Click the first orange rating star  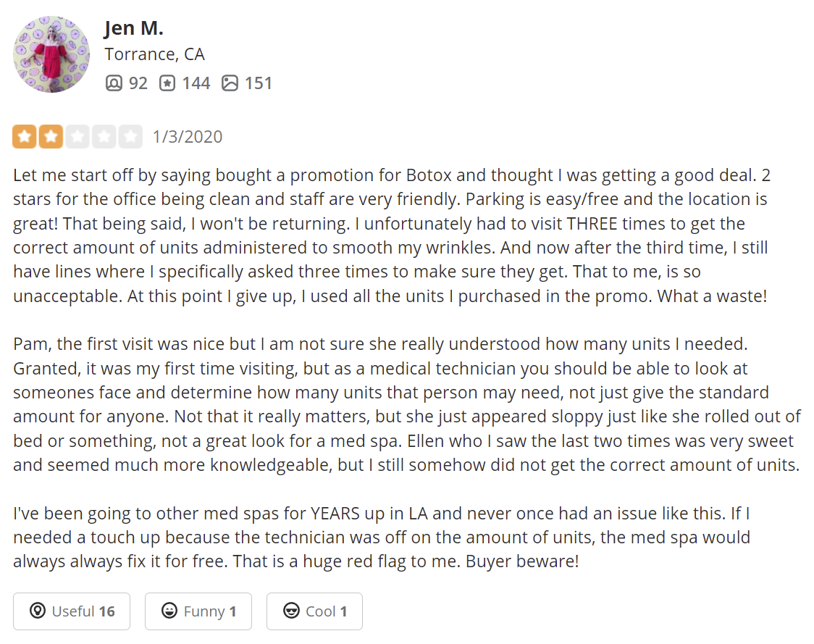point(25,137)
